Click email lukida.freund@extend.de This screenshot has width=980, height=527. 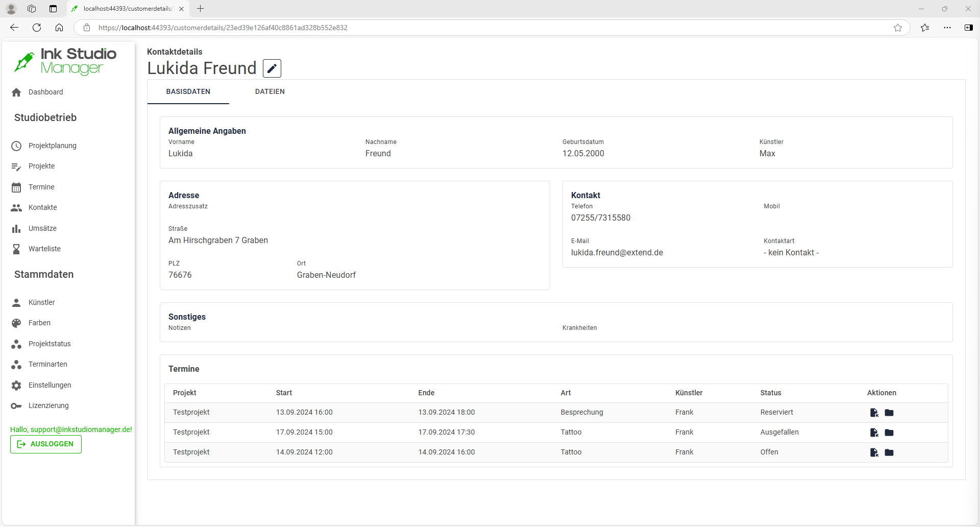617,253
